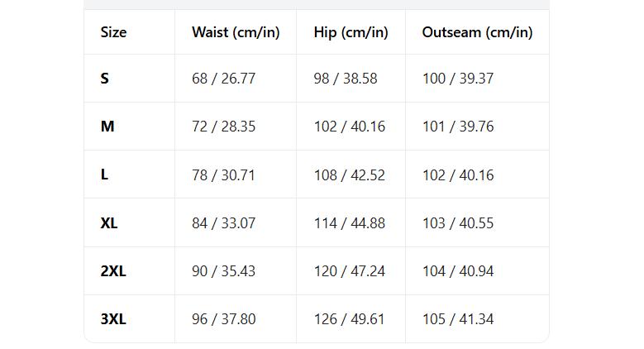Click the waist value 78 / 30.71
The width and height of the screenshot is (644, 349).
point(223,174)
